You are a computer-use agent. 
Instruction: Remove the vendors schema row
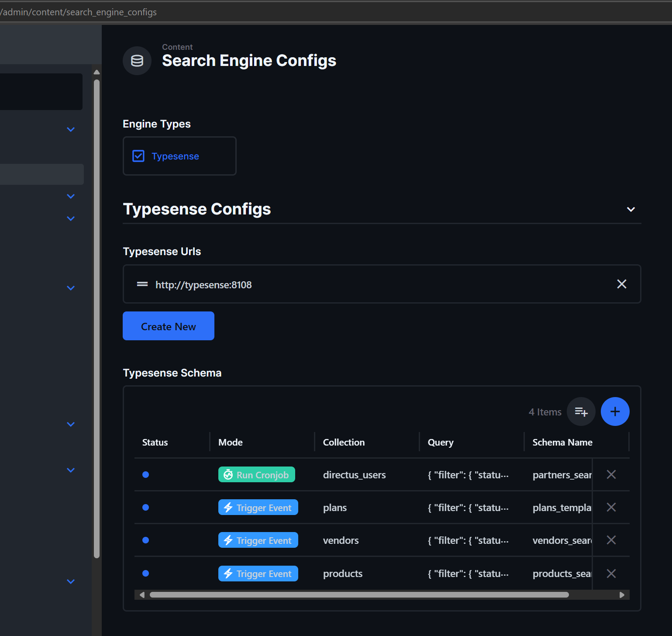pyautogui.click(x=611, y=540)
